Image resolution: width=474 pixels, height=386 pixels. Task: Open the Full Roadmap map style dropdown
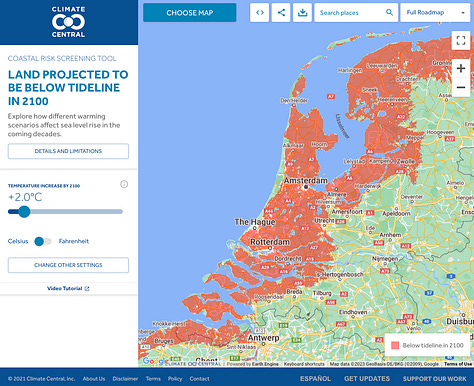point(435,13)
